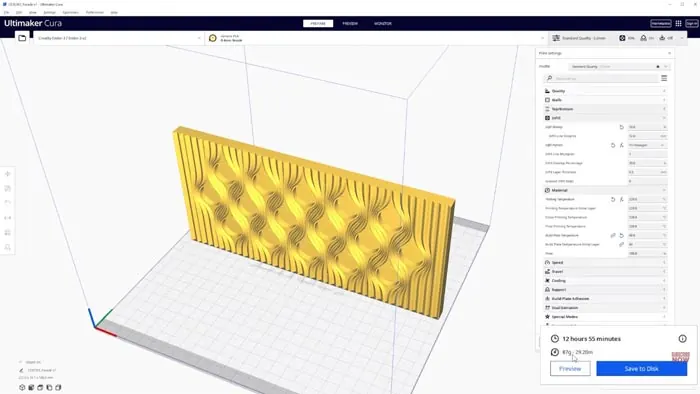Image resolution: width=700 pixels, height=394 pixels.
Task: Open the Preferences menu
Action: [x=95, y=12]
